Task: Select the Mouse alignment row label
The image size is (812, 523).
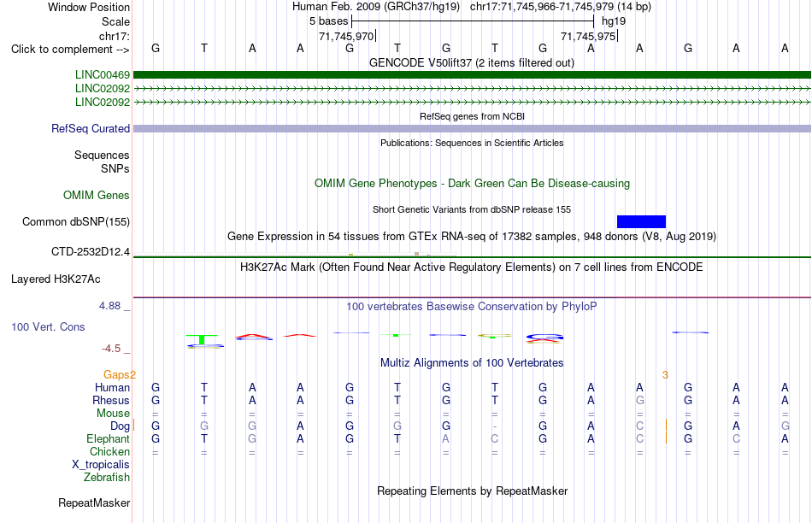Action: pyautogui.click(x=113, y=414)
